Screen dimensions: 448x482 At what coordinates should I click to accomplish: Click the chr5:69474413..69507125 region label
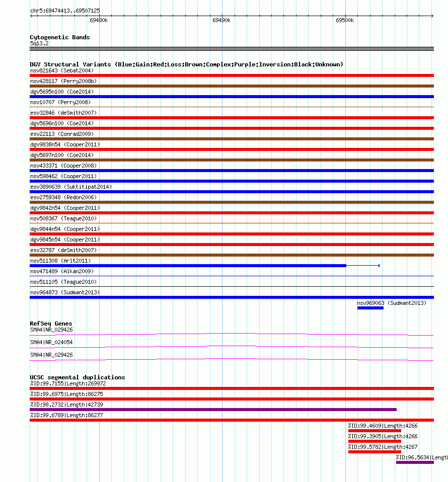click(65, 11)
